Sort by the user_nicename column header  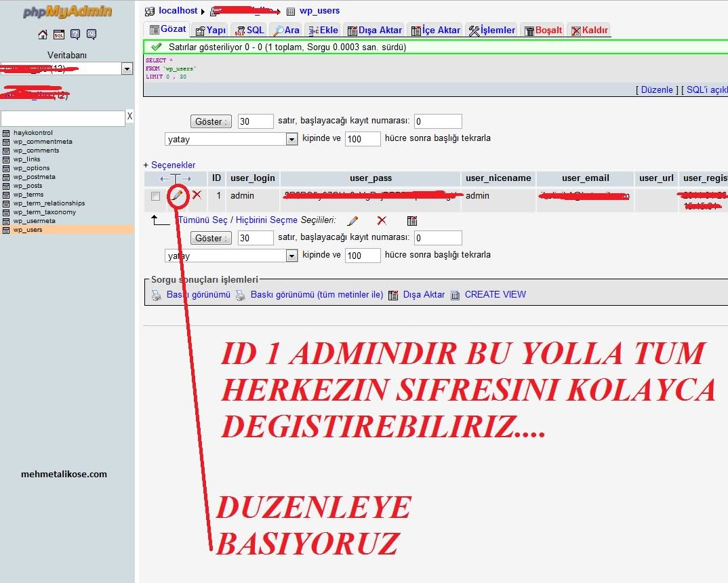coord(498,178)
